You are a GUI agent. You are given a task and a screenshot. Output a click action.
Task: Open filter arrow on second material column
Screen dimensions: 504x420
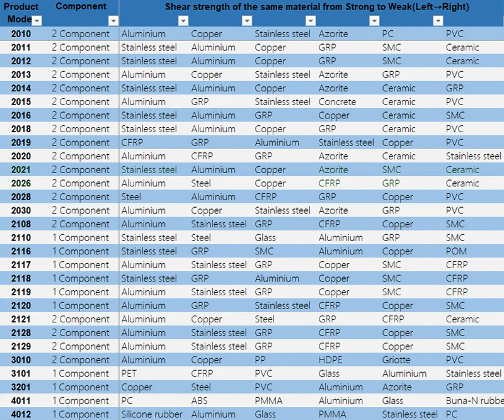[247, 21]
